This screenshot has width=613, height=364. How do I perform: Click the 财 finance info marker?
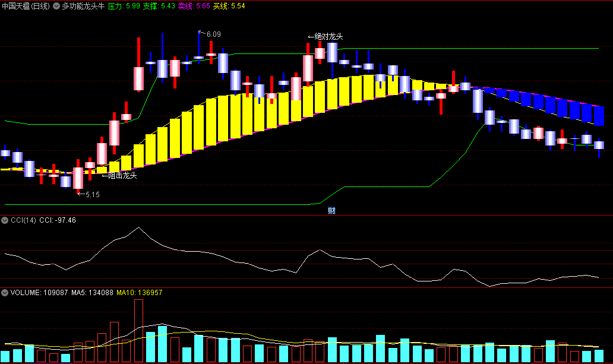click(331, 211)
